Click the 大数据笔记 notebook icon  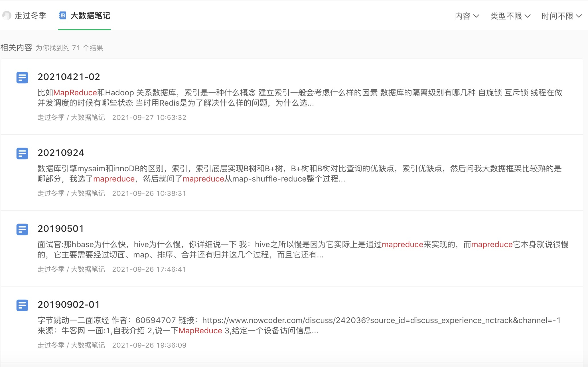63,15
